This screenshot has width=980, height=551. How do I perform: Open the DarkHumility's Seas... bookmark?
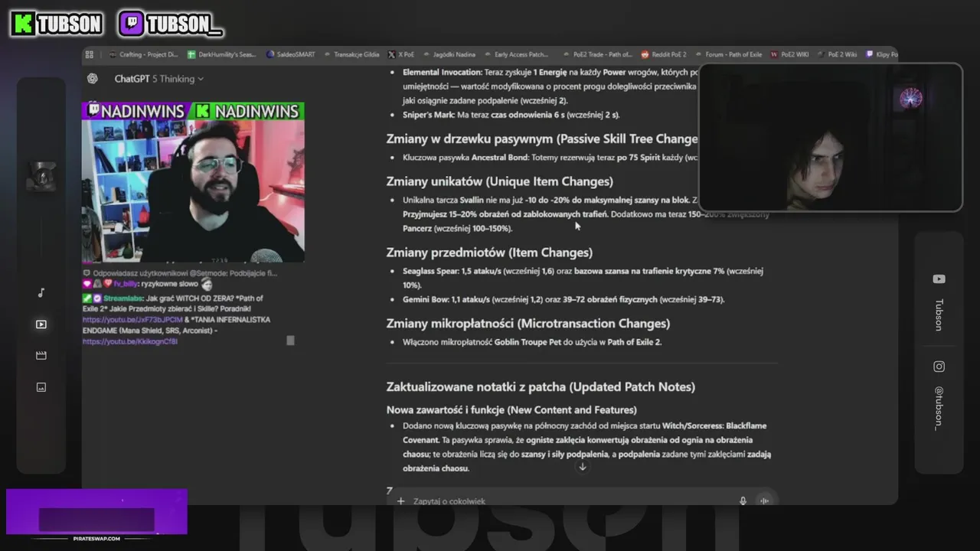(222, 54)
